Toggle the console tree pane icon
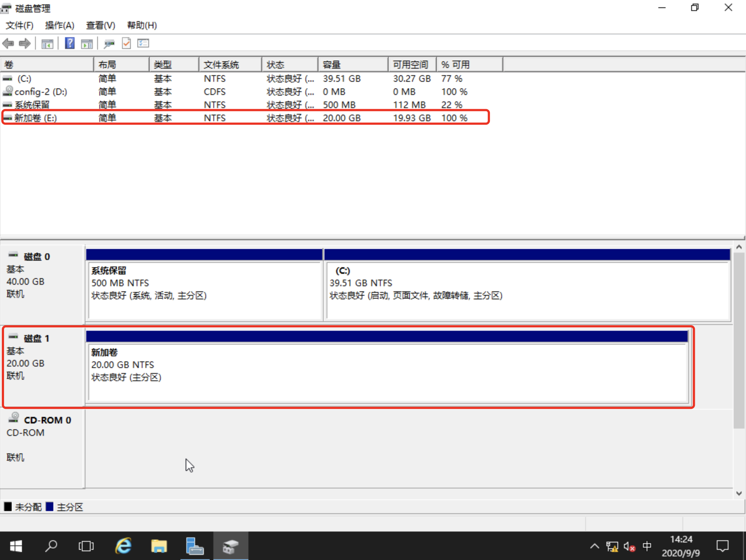Viewport: 746px width, 560px height. click(x=47, y=44)
